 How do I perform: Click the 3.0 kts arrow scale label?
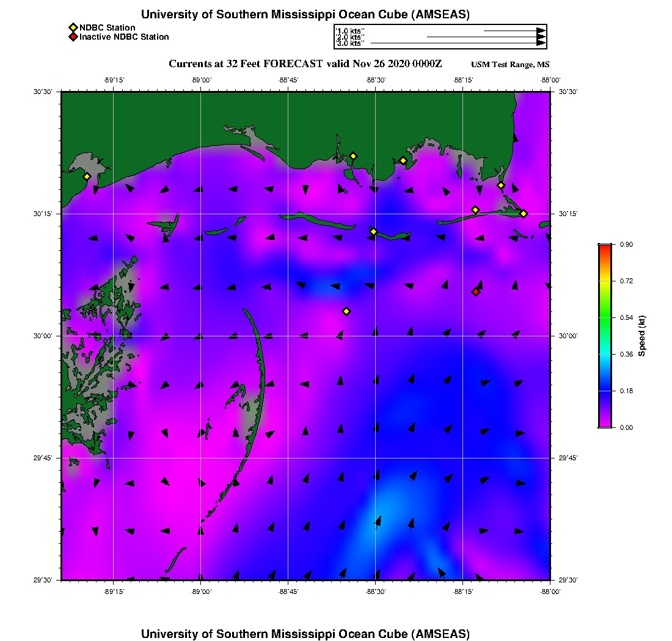(x=350, y=43)
